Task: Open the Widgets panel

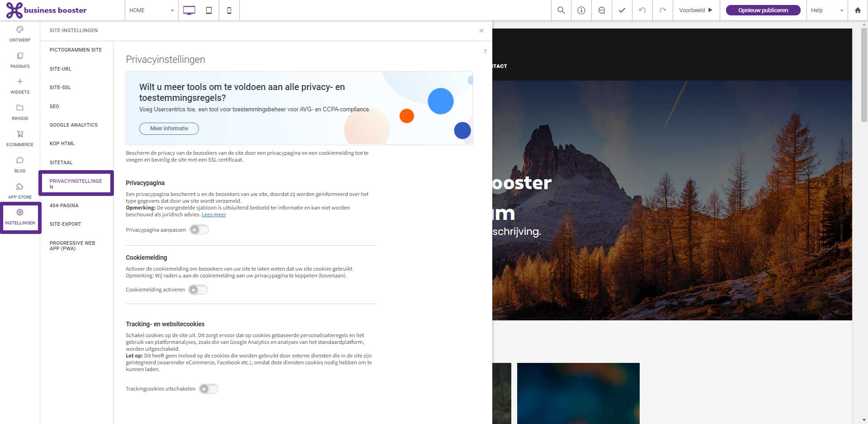Action: (x=20, y=86)
